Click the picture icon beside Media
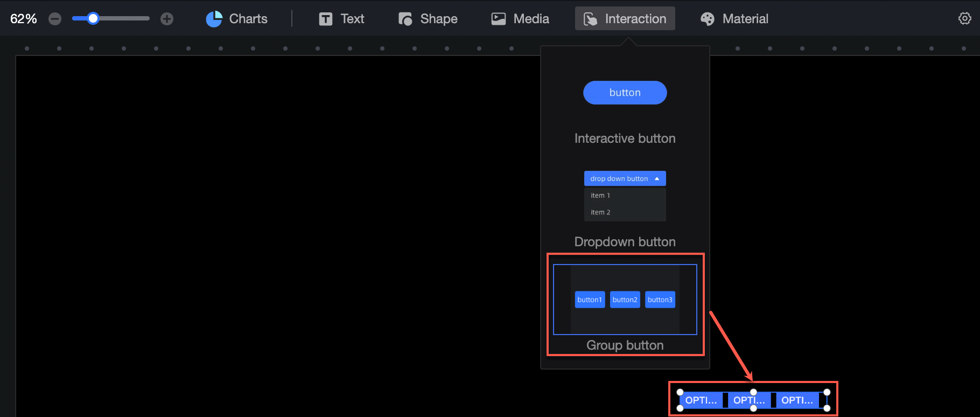Image resolution: width=980 pixels, height=417 pixels. coord(499,19)
